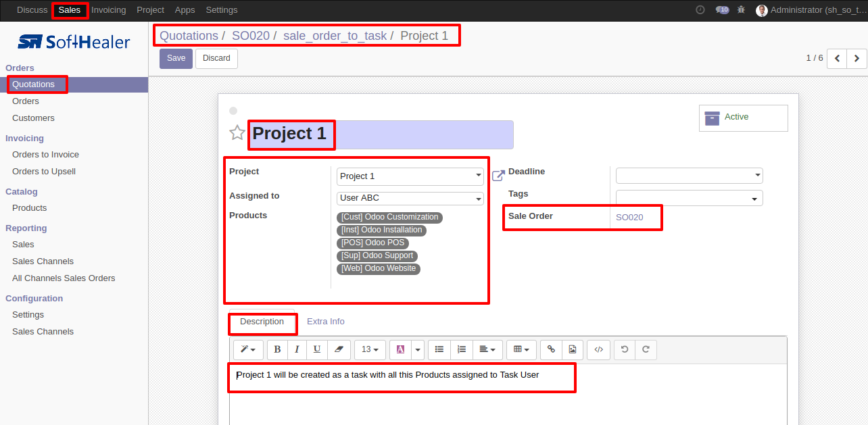Click the [Sup] Odoo Support tag

(x=377, y=256)
